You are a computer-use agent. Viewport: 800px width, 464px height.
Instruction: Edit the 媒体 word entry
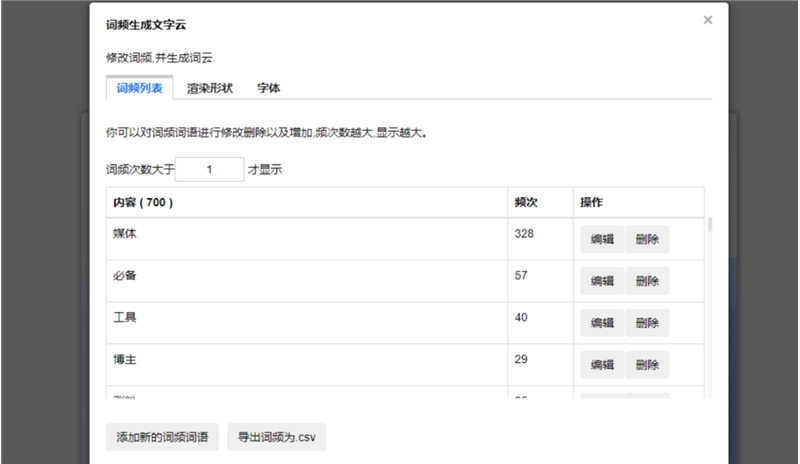(602, 239)
